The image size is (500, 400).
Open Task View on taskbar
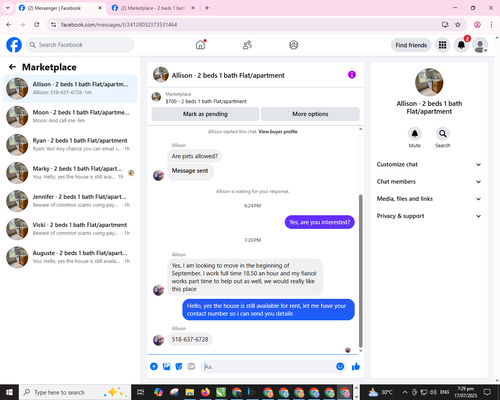141,392
